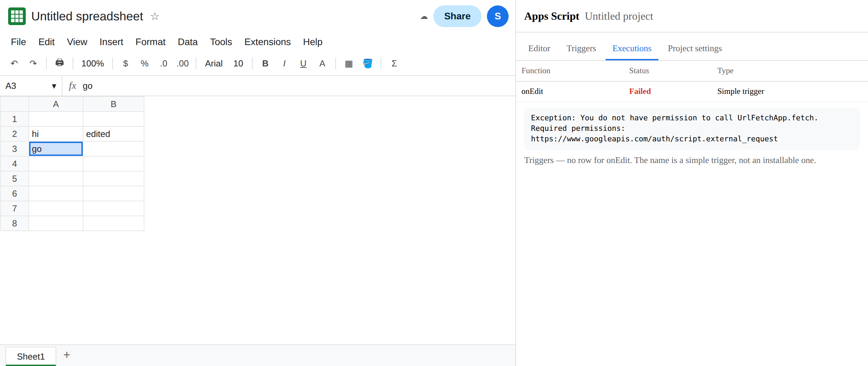Redo the last action
This screenshot has width=868, height=366.
tap(33, 63)
